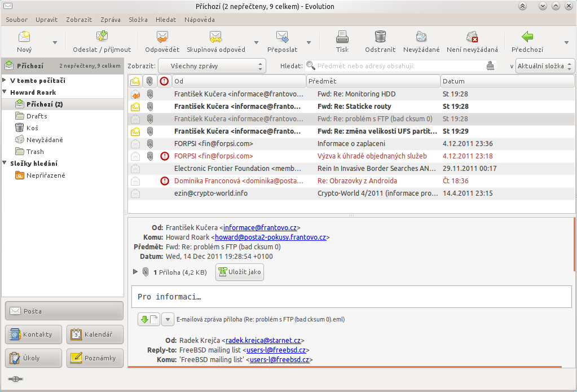Expand the V tomto počítači tree node
577x392 pixels.
pyautogui.click(x=5, y=81)
